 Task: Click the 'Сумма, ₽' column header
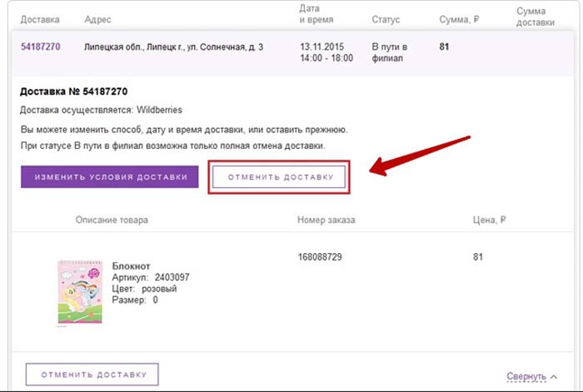click(459, 19)
